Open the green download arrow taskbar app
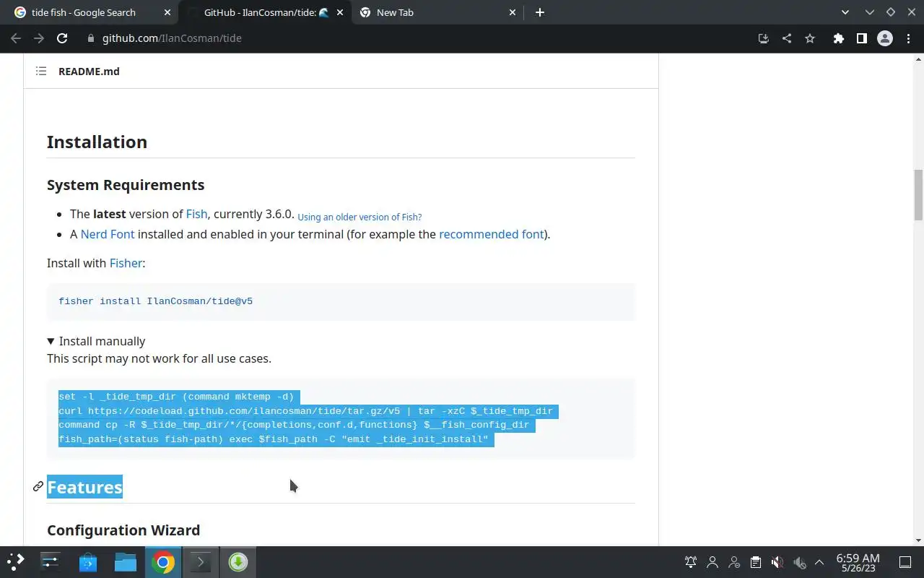This screenshot has width=924, height=578. [x=238, y=562]
